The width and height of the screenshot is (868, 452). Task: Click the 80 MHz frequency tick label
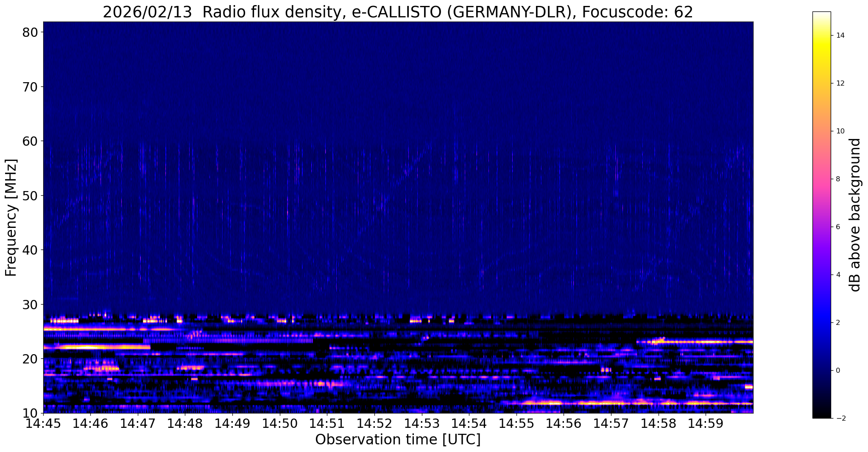point(30,32)
